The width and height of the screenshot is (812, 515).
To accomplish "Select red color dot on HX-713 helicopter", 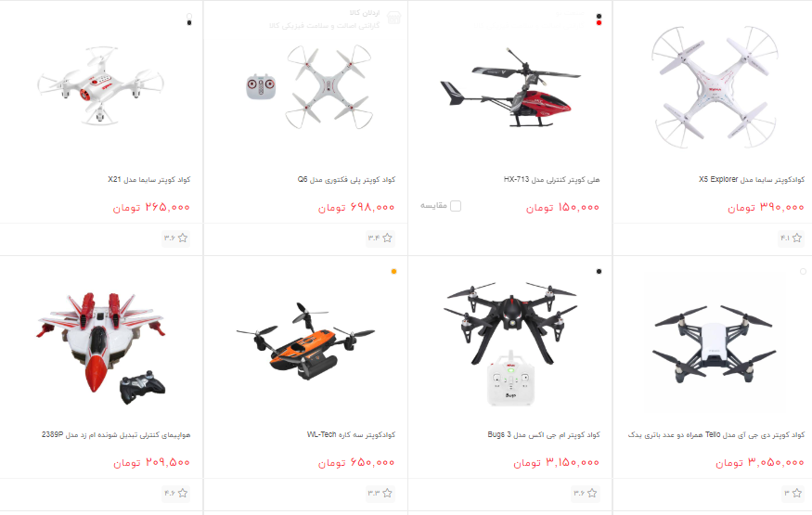I will 599,23.
